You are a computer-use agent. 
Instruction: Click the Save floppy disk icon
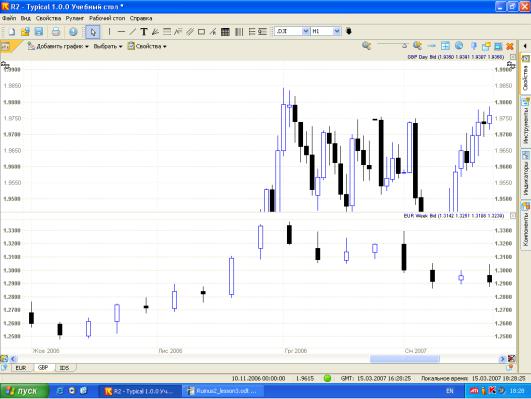(39, 32)
